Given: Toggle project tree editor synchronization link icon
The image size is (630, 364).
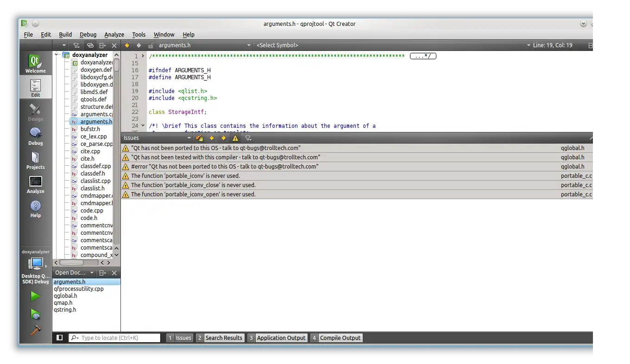Looking at the screenshot, I should [x=90, y=45].
